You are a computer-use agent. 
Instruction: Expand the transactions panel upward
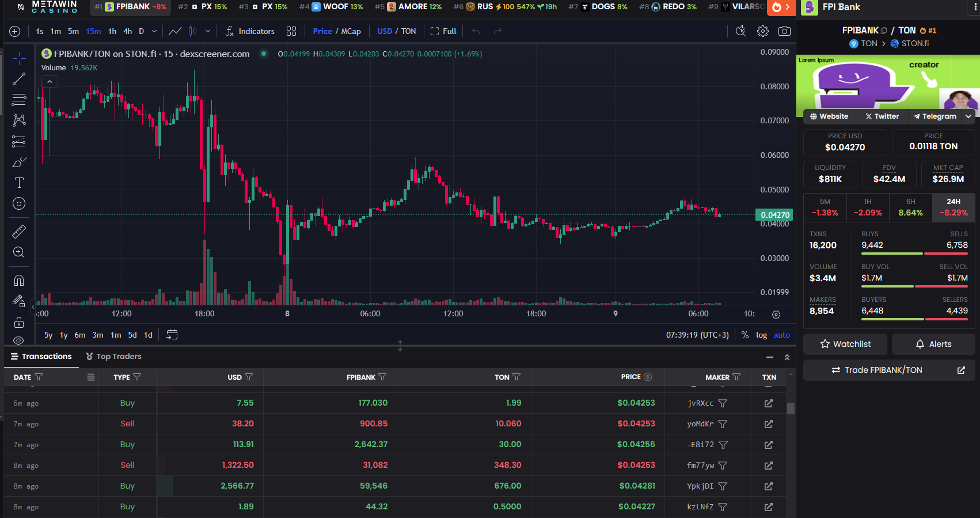coord(787,357)
